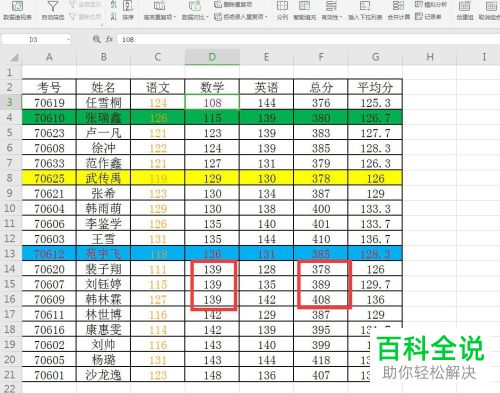Select column G header
This screenshot has height=393, width=500.
pyautogui.click(x=375, y=57)
